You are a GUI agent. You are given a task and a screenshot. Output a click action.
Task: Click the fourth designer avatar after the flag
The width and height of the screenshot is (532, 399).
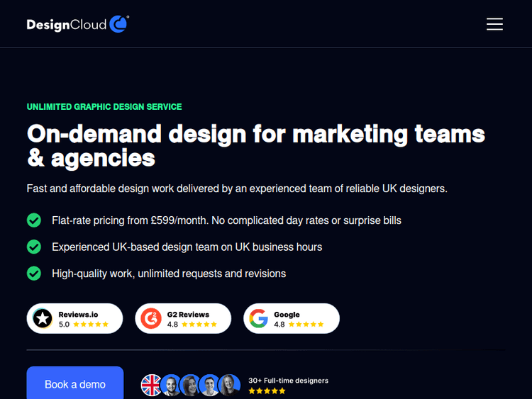(x=229, y=385)
